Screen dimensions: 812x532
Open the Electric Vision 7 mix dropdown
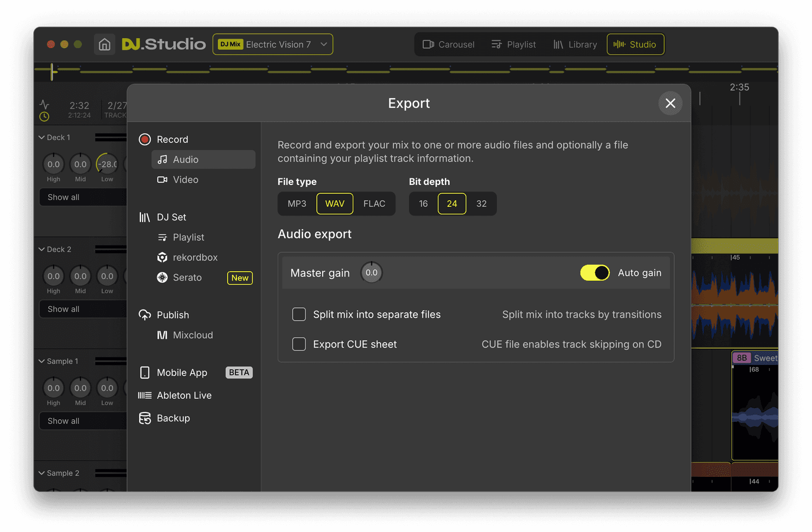click(272, 44)
